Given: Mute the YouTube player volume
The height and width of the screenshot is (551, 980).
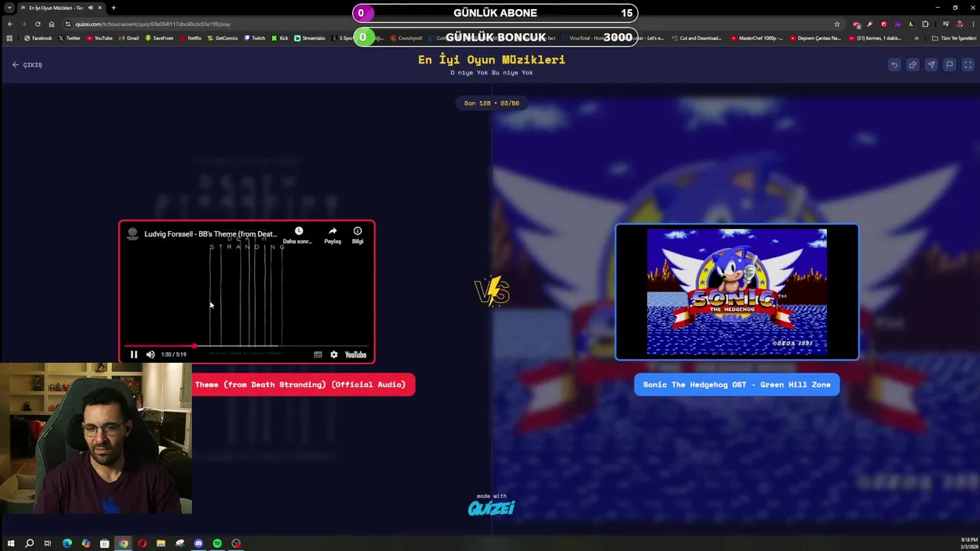Looking at the screenshot, I should 151,354.
